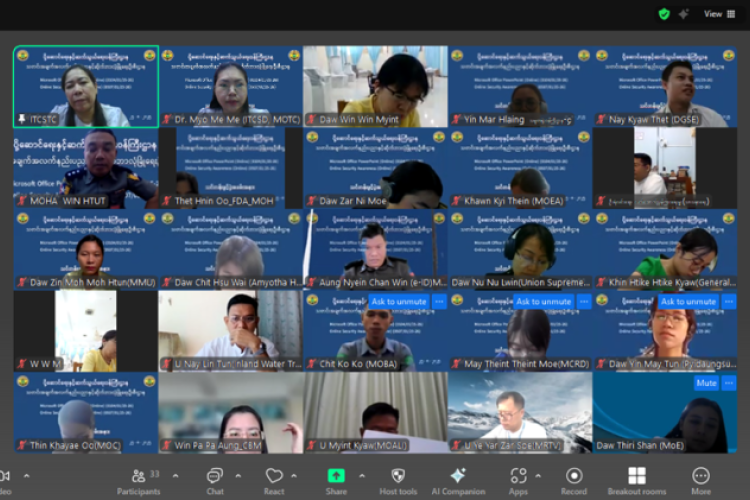This screenshot has height=500, width=750.
Task: Open the View menu at top right
Action: pyautogui.click(x=719, y=14)
